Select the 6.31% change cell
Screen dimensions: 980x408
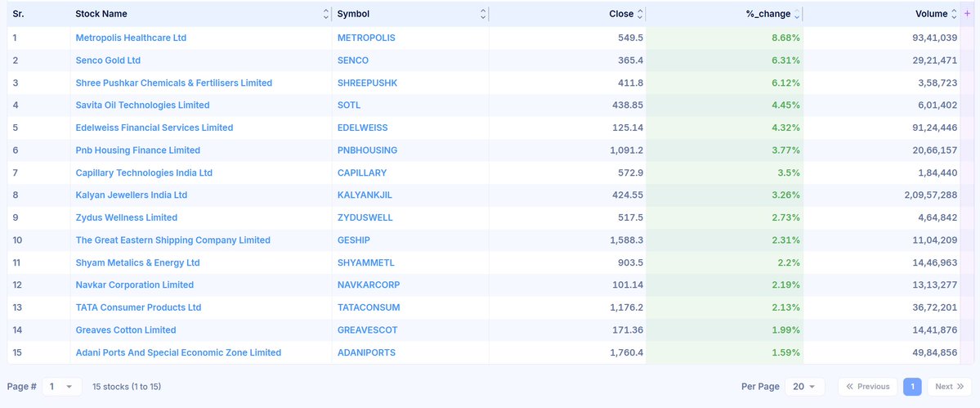(724, 60)
